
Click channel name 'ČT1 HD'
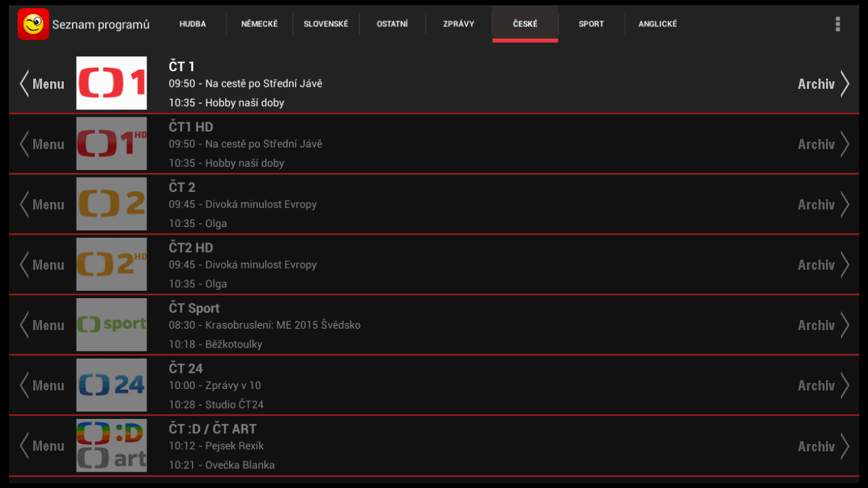pos(191,127)
